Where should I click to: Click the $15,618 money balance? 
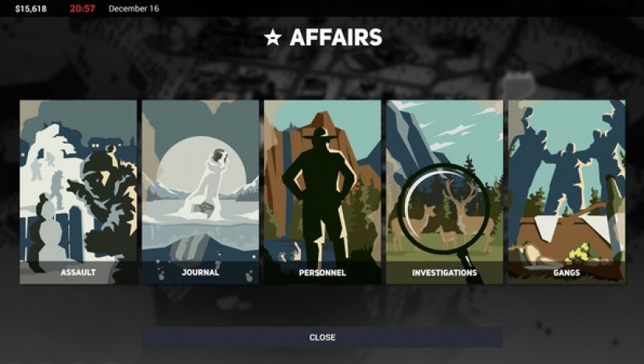30,9
